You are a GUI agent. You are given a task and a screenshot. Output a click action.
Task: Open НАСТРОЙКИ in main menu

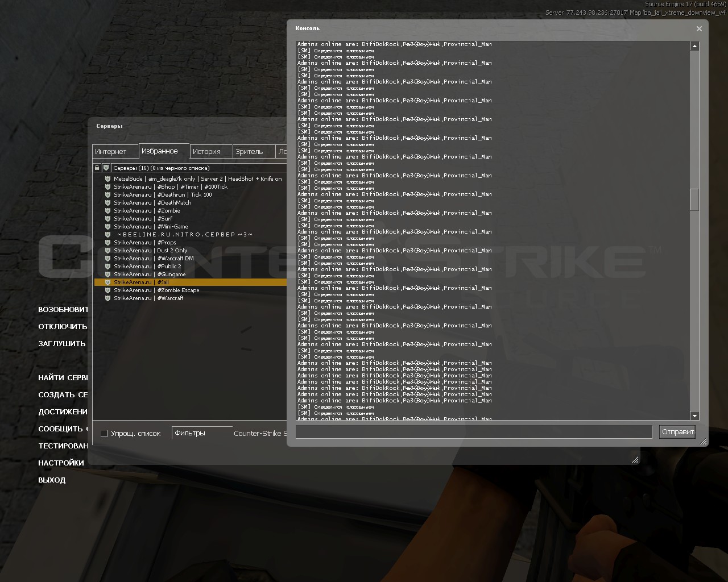[x=61, y=463]
